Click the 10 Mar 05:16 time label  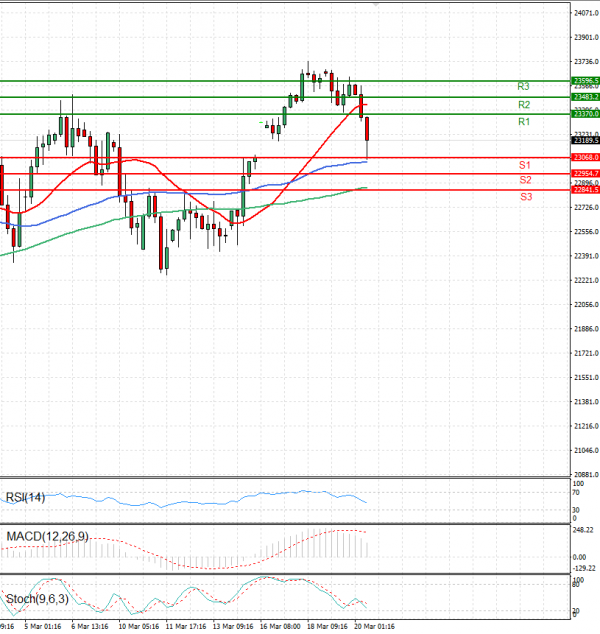(139, 626)
